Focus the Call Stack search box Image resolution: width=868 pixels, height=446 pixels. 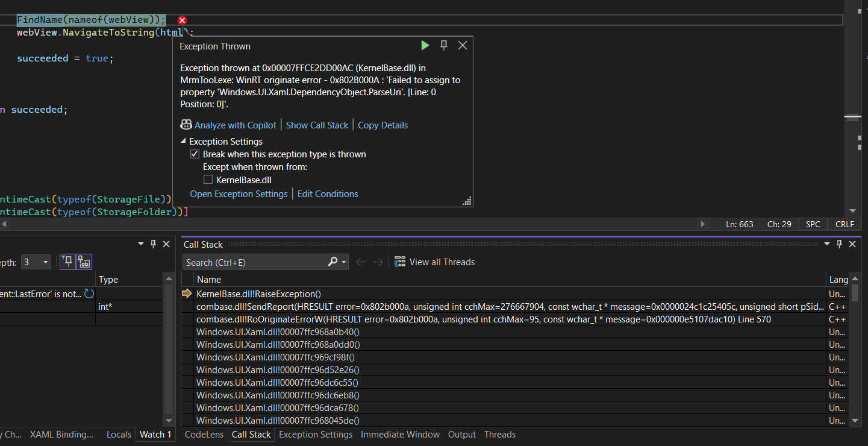click(254, 262)
